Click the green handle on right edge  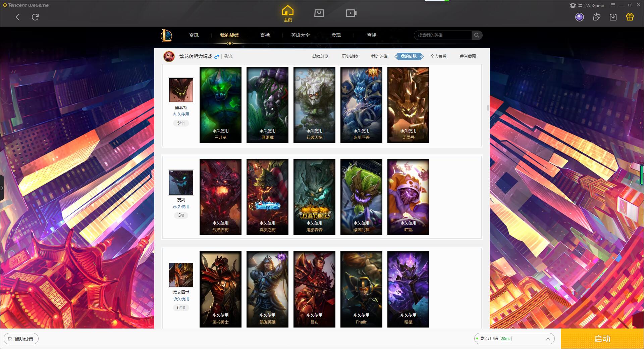(x=642, y=174)
